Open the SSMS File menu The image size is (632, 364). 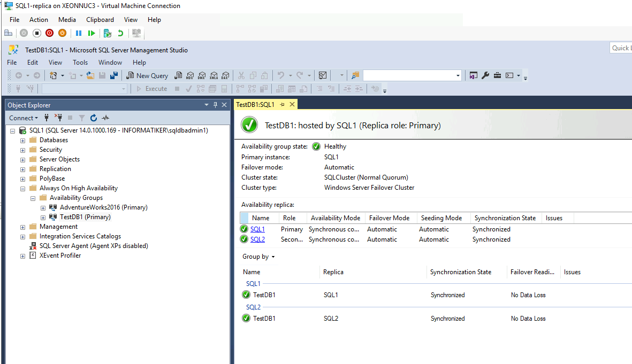[12, 63]
